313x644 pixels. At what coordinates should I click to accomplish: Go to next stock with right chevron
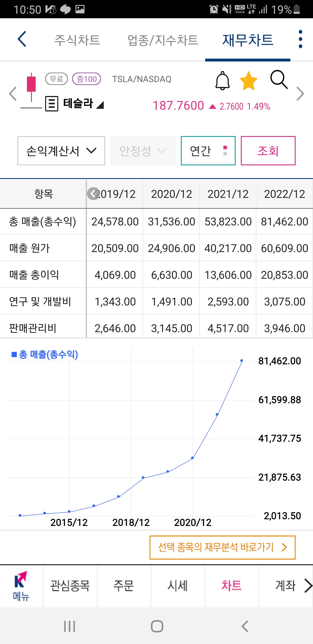300,94
